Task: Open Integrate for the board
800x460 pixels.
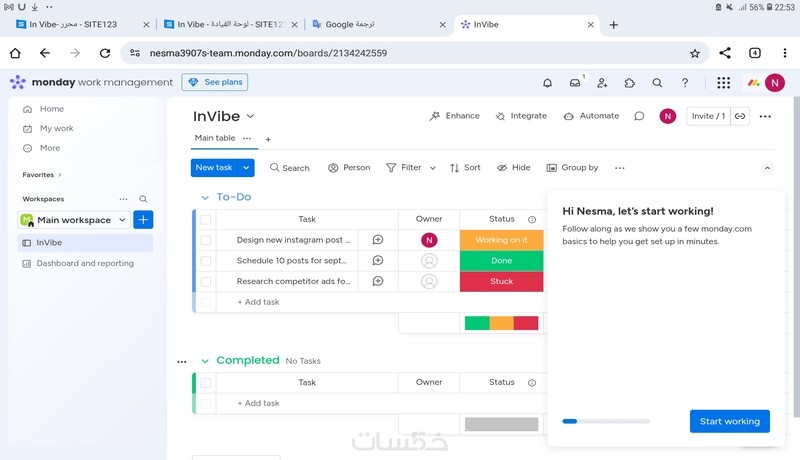Action: click(x=521, y=116)
